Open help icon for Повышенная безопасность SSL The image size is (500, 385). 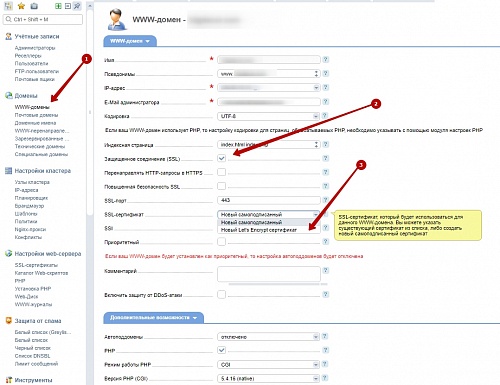[x=326, y=186]
